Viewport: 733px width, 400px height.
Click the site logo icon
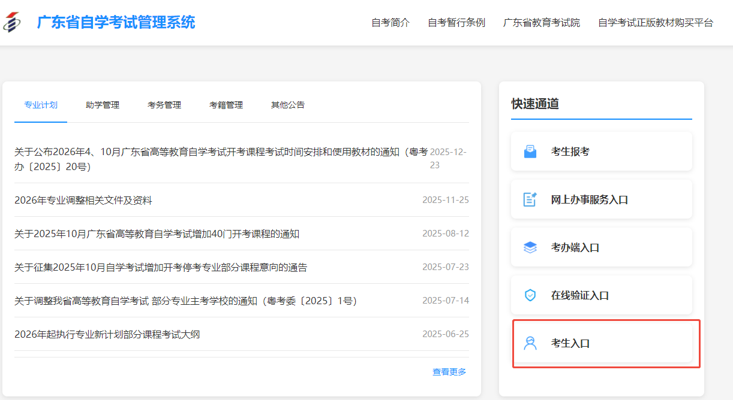(12, 22)
